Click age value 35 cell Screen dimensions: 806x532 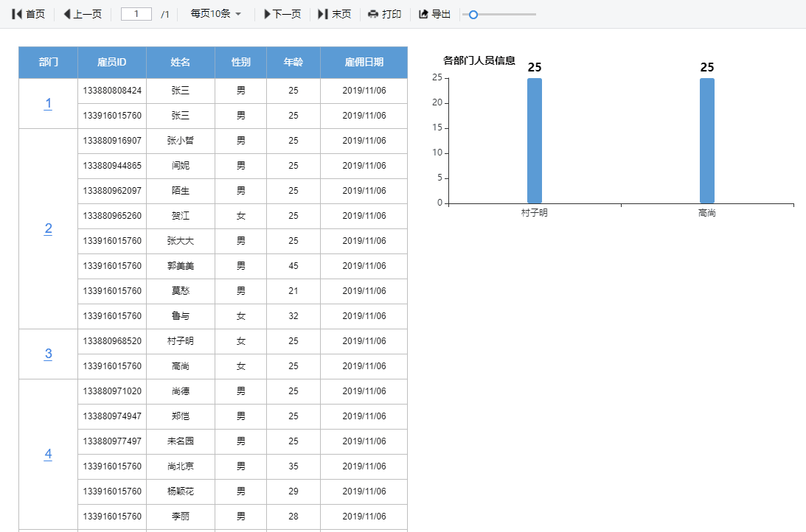[x=293, y=466]
